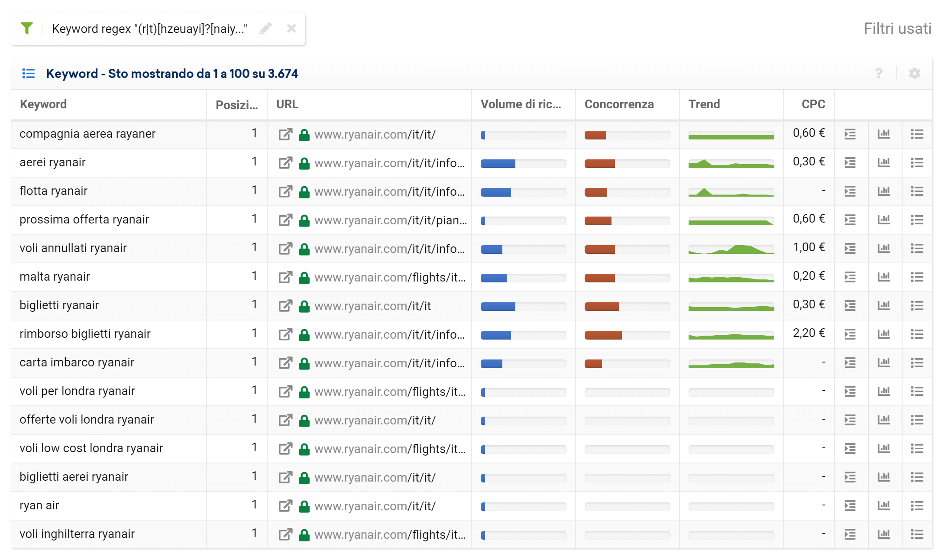Image resolution: width=948 pixels, height=560 pixels.
Task: Show SERP details icon for voli annullati ryanair
Action: click(x=850, y=249)
